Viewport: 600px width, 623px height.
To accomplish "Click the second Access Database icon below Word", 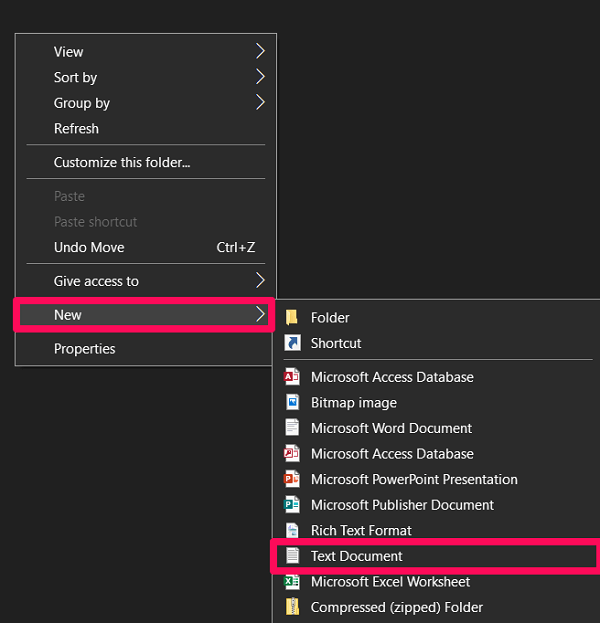I will [x=292, y=453].
